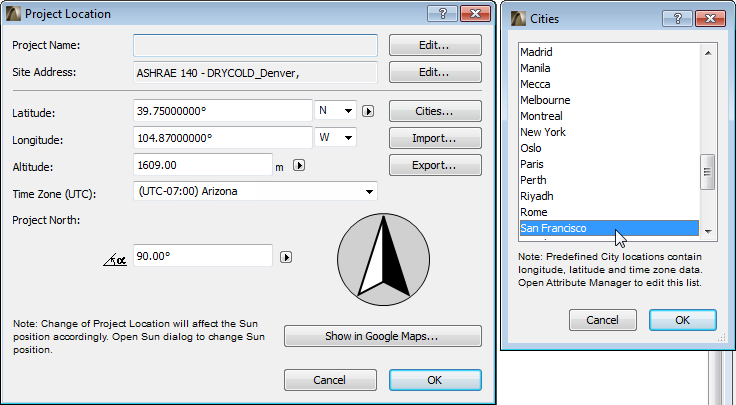Cancel the Cities dialog
736x405 pixels.
pos(603,320)
